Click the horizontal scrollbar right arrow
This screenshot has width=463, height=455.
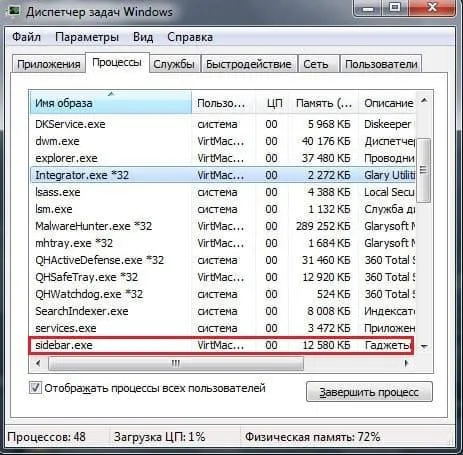tap(406, 363)
